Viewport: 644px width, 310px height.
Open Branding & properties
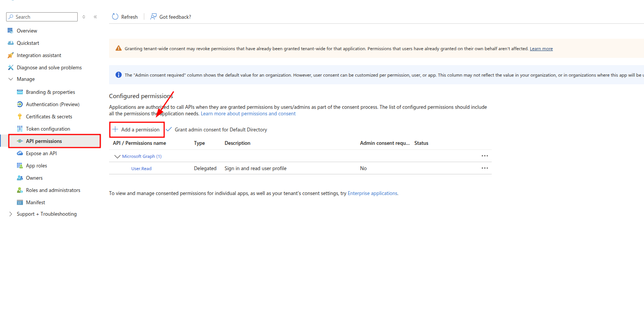point(51,92)
